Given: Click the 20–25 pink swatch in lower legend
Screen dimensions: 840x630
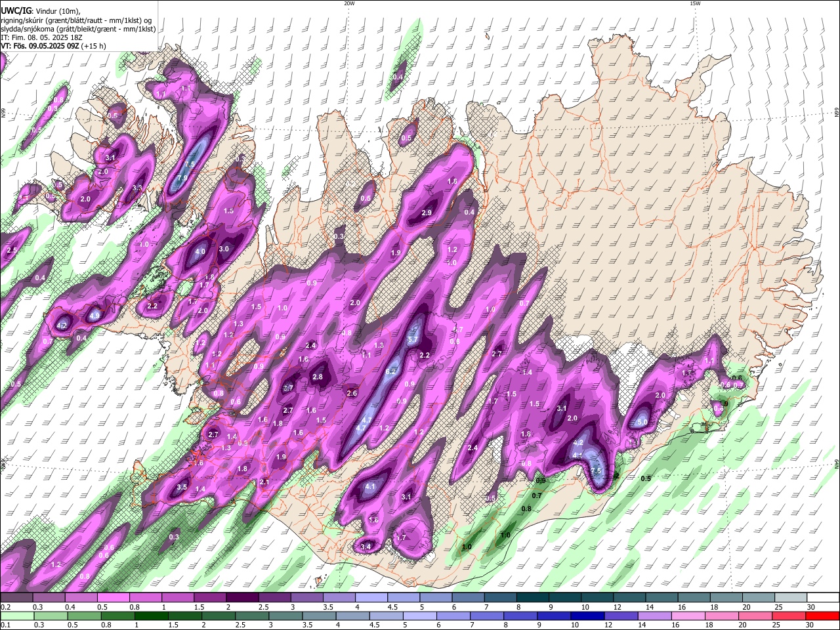Looking at the screenshot, I should click(x=755, y=616).
